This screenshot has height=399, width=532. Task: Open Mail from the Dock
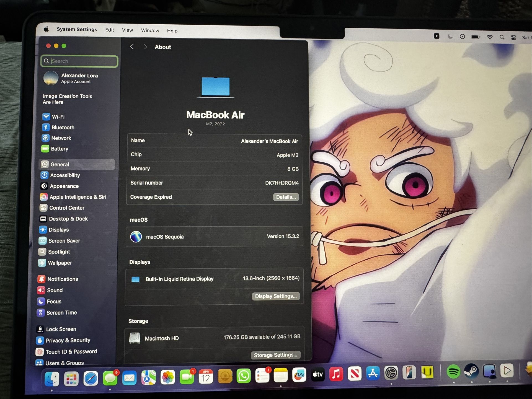(x=129, y=378)
